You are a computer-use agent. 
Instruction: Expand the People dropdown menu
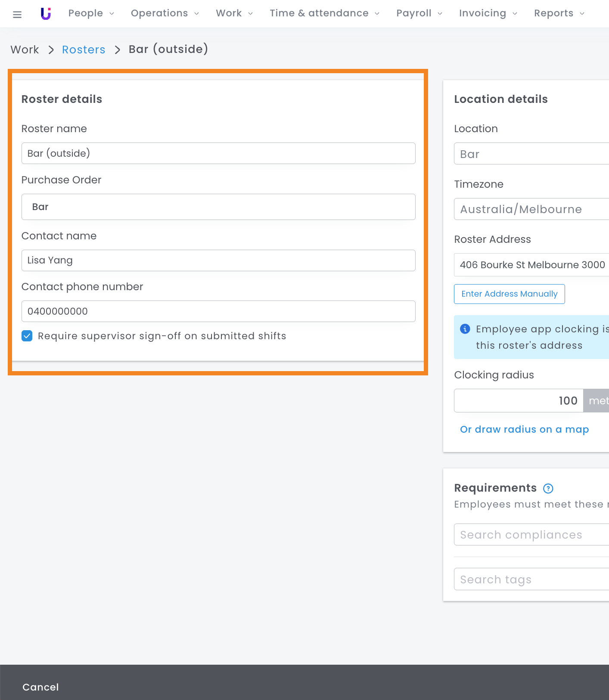point(91,13)
